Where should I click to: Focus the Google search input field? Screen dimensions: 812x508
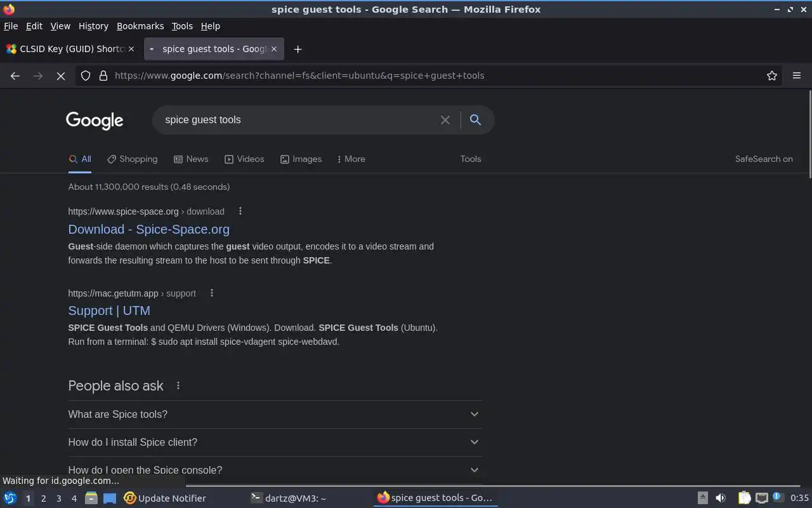click(x=298, y=120)
